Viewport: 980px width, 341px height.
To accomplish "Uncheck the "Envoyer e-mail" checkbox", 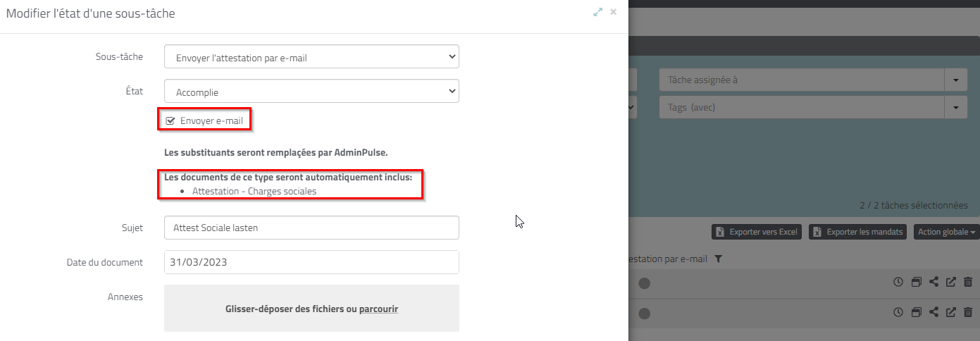I will click(170, 121).
